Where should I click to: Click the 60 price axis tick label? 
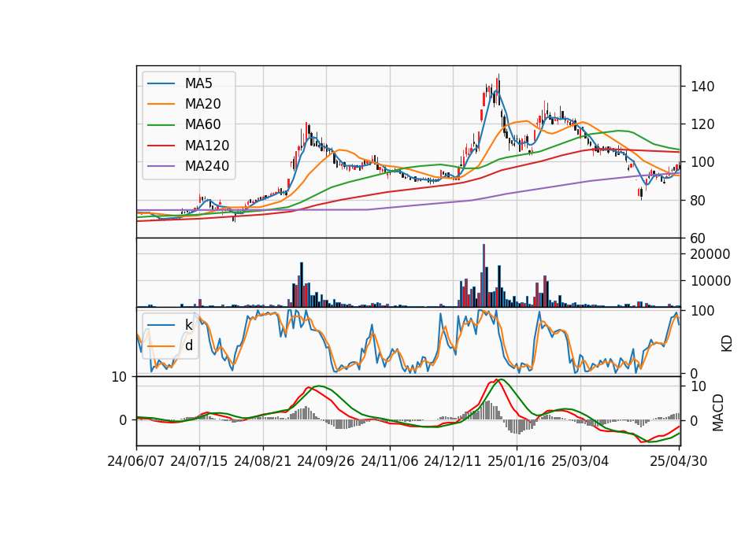point(699,238)
